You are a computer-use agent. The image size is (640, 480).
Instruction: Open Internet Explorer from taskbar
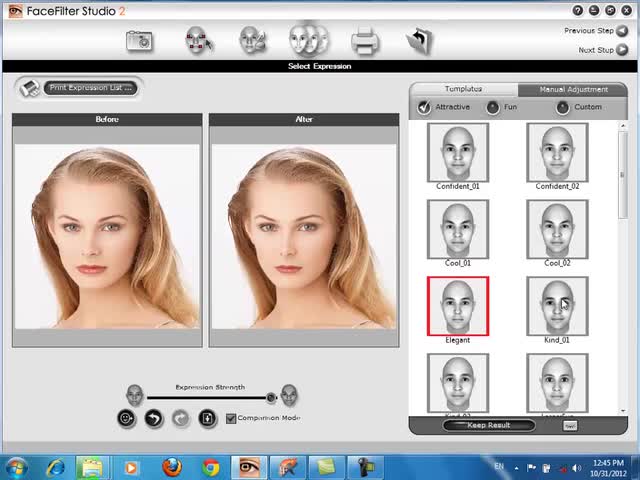55,468
